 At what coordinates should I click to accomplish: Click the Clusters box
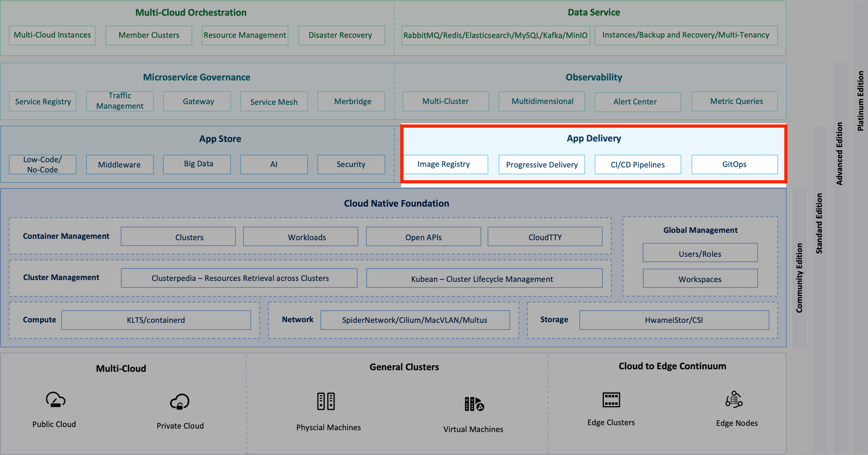coord(178,237)
